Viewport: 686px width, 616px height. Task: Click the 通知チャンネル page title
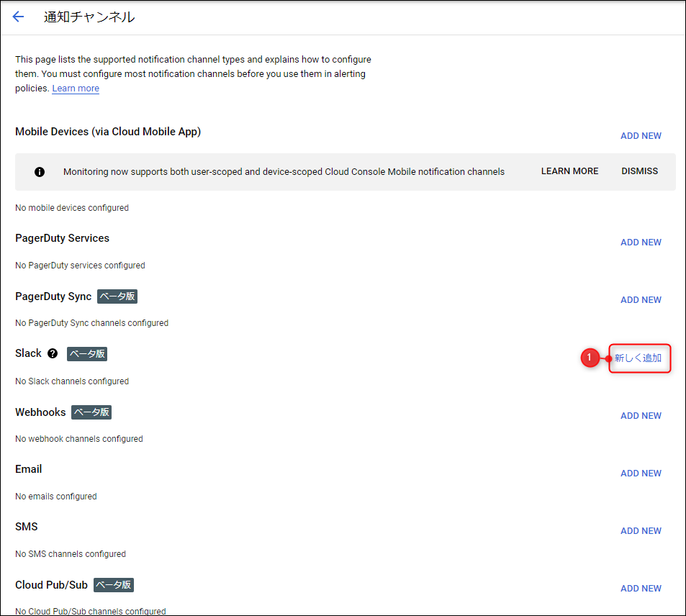(89, 17)
